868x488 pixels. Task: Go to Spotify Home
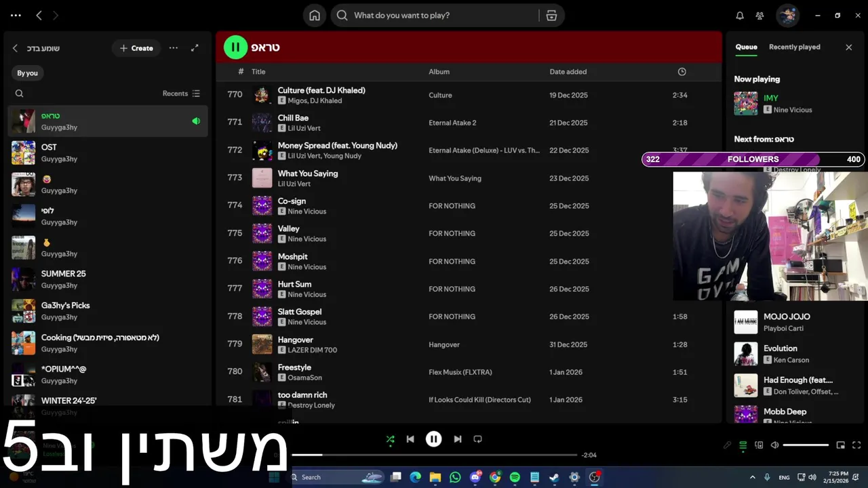(x=315, y=16)
